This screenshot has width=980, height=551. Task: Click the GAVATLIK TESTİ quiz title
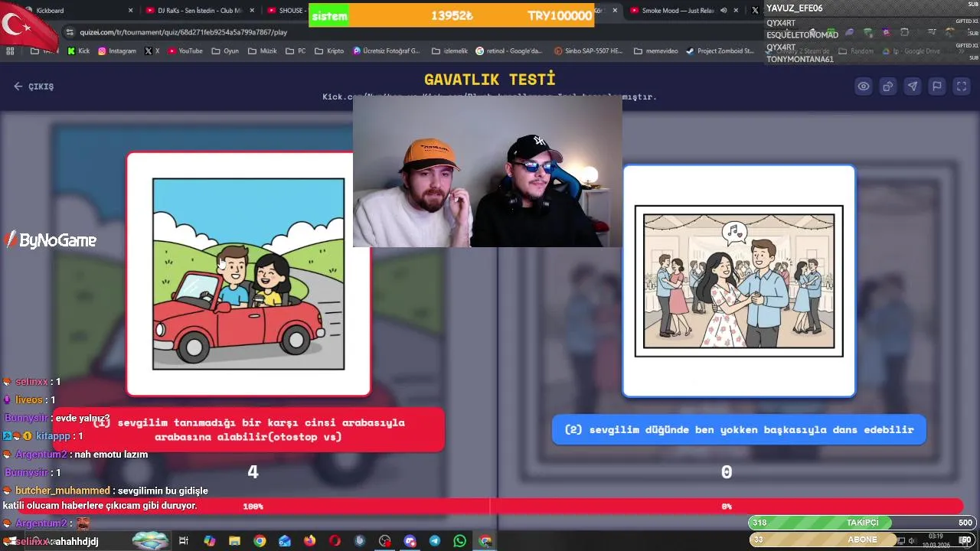tap(490, 79)
